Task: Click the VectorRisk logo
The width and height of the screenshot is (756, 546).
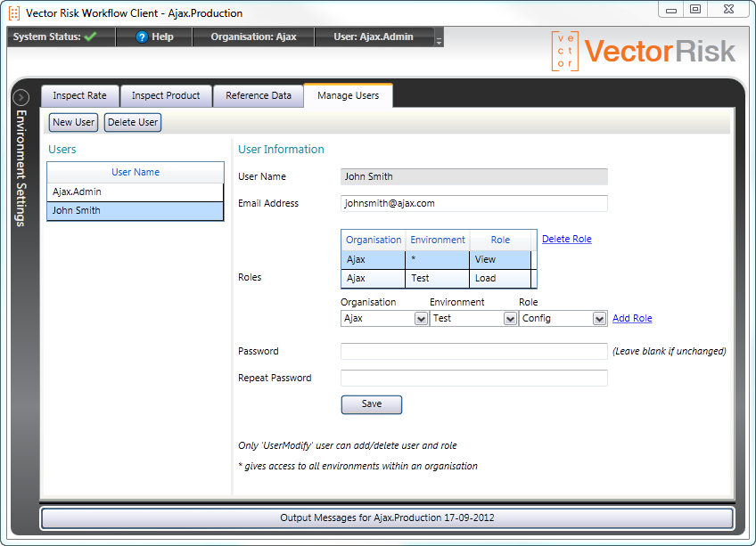Action: [x=644, y=51]
